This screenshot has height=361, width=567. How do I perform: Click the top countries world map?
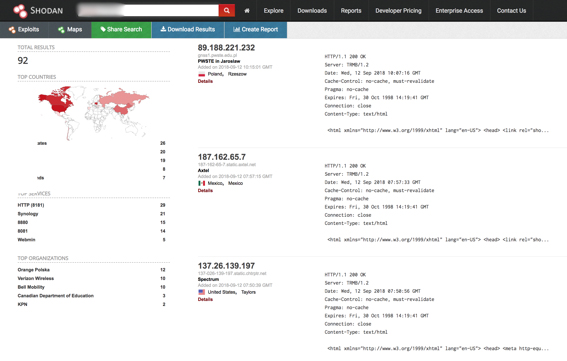tap(93, 113)
